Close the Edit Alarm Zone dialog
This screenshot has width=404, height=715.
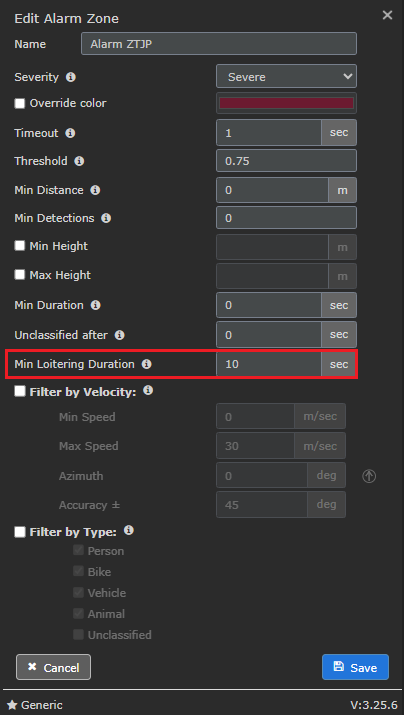[387, 15]
